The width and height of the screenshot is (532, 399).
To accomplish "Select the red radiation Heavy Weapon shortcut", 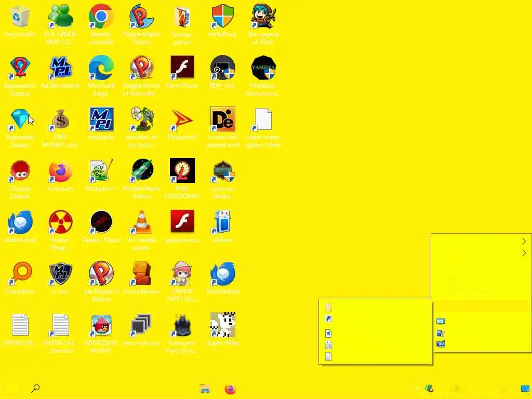I will [x=60, y=222].
